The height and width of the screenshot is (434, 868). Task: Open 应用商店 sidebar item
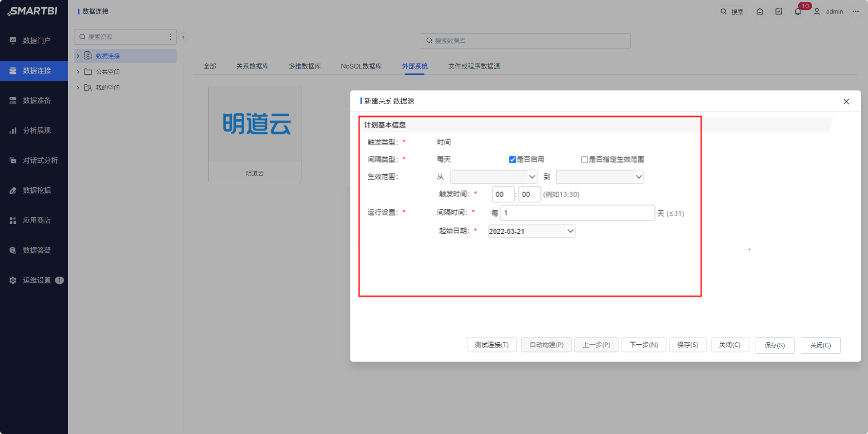point(34,220)
